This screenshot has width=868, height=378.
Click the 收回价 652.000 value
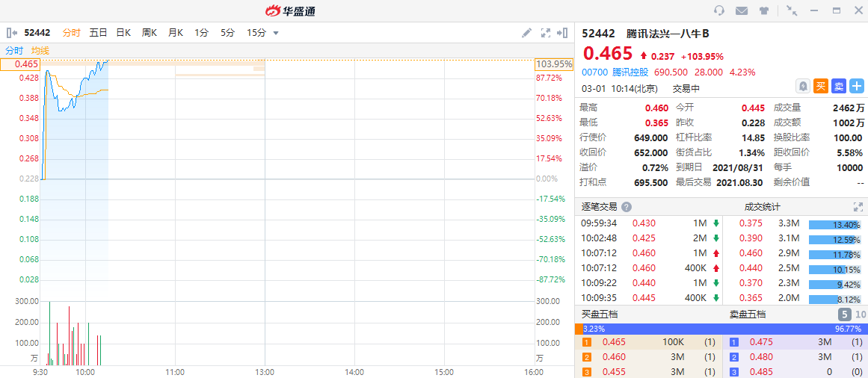[650, 152]
